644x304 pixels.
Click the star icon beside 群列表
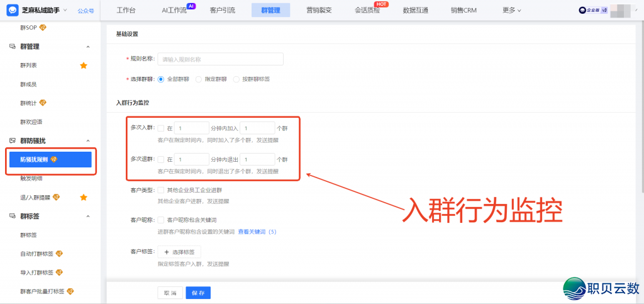click(83, 65)
